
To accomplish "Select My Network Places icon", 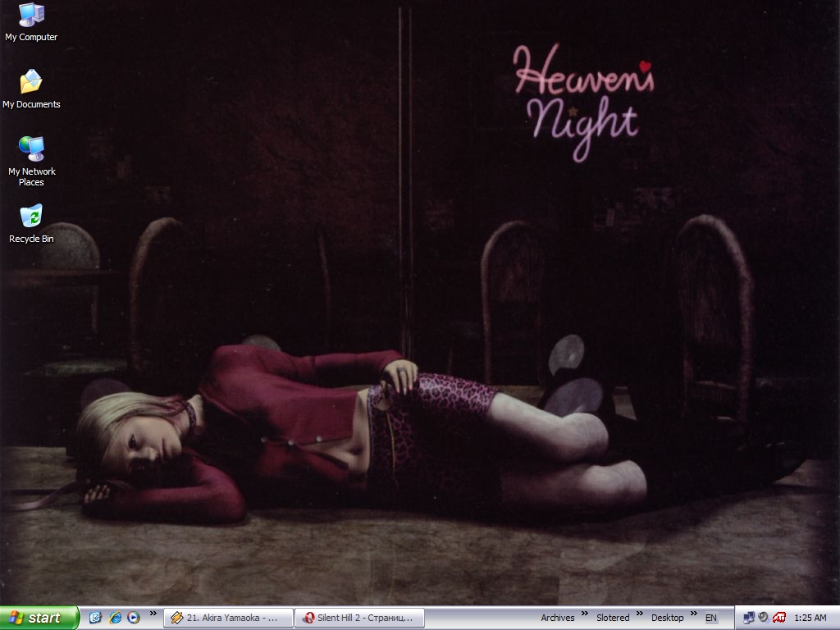I will coord(32,162).
